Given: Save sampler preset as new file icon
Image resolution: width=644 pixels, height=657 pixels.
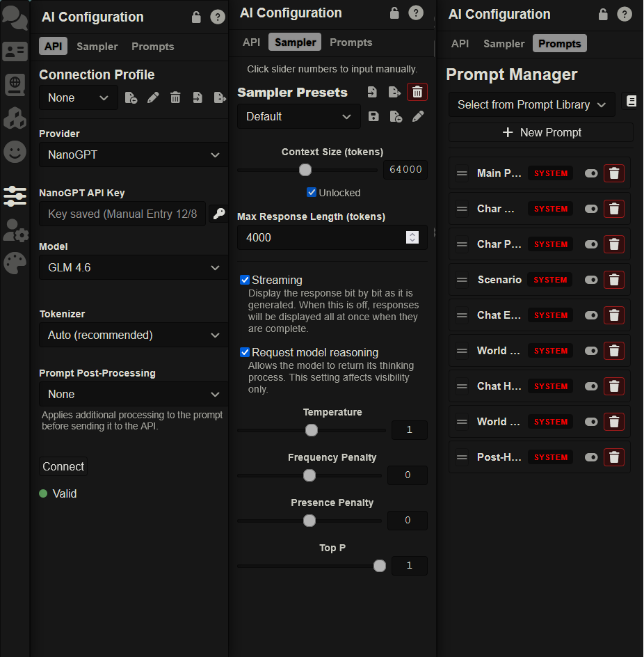Looking at the screenshot, I should click(396, 116).
